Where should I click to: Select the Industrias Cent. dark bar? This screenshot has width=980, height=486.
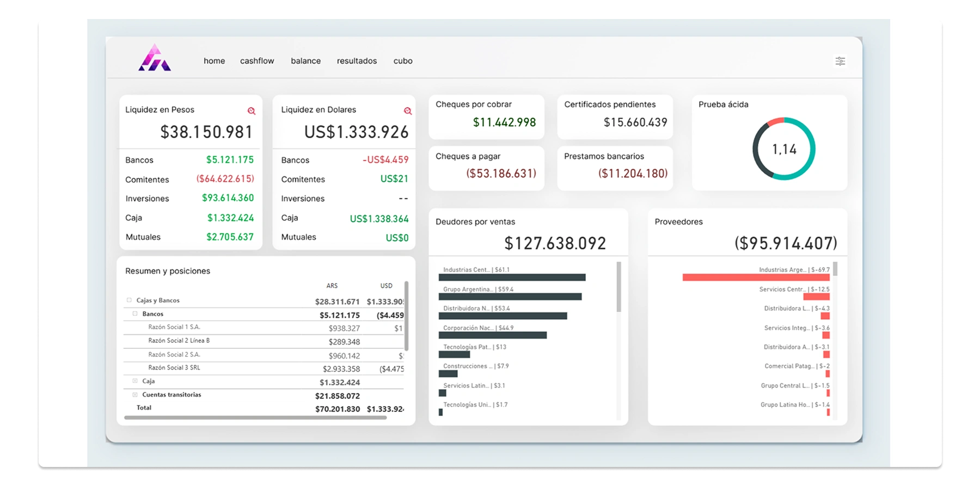512,278
